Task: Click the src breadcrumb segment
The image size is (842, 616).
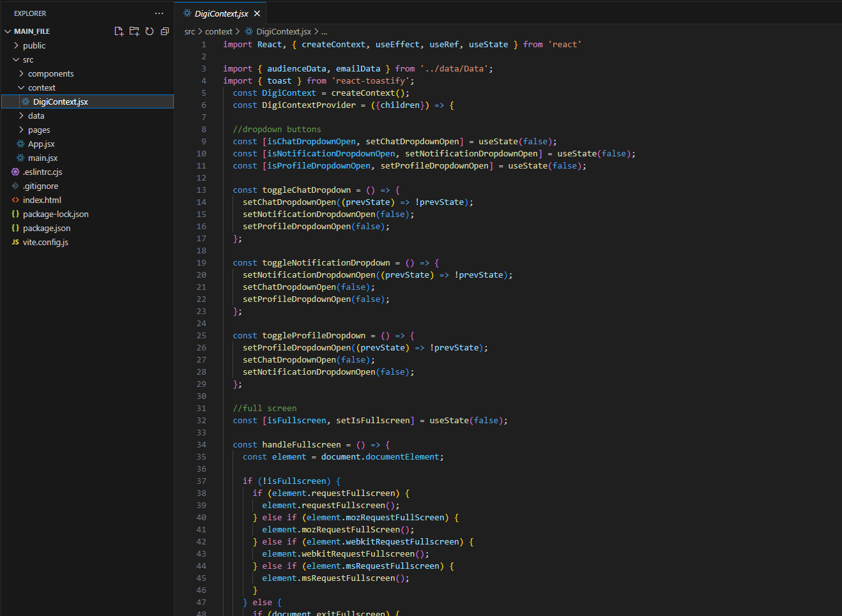Action: click(x=190, y=32)
